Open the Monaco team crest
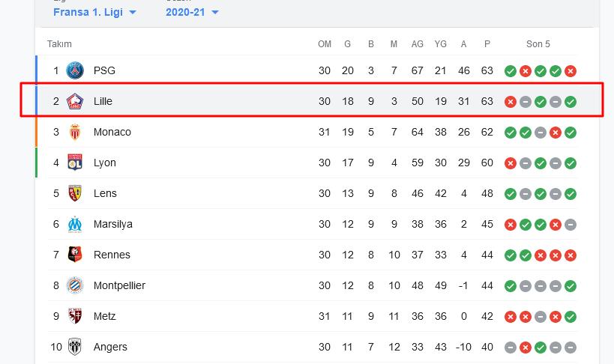The image size is (614, 364). [75, 132]
